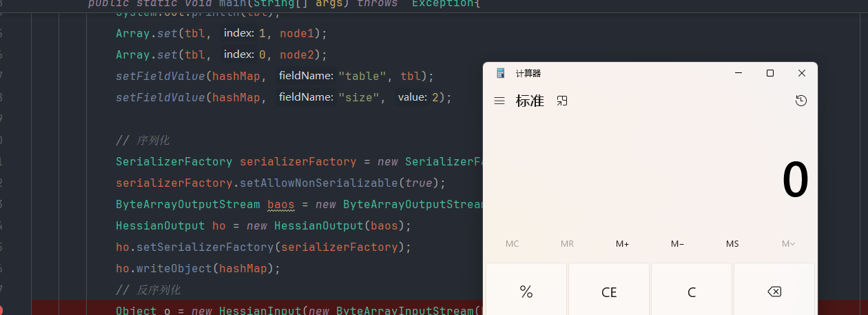Toggle keep-on-top mode icon beside 标准

[x=562, y=101]
